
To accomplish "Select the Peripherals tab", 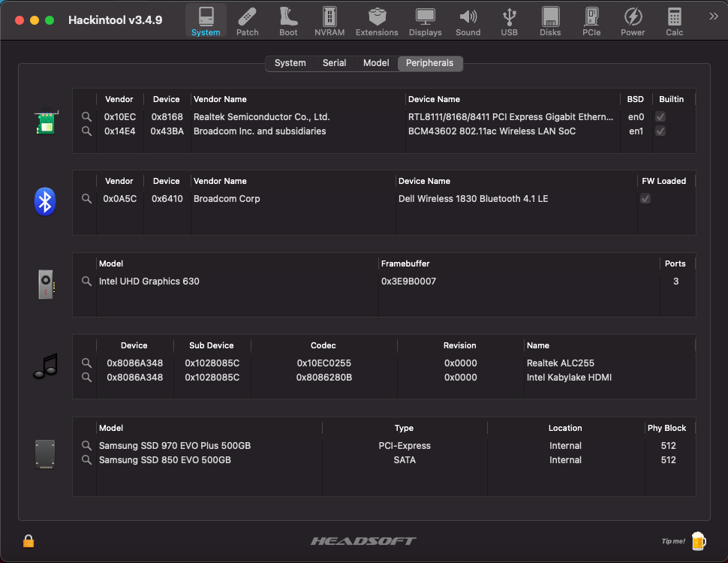I will [x=430, y=63].
